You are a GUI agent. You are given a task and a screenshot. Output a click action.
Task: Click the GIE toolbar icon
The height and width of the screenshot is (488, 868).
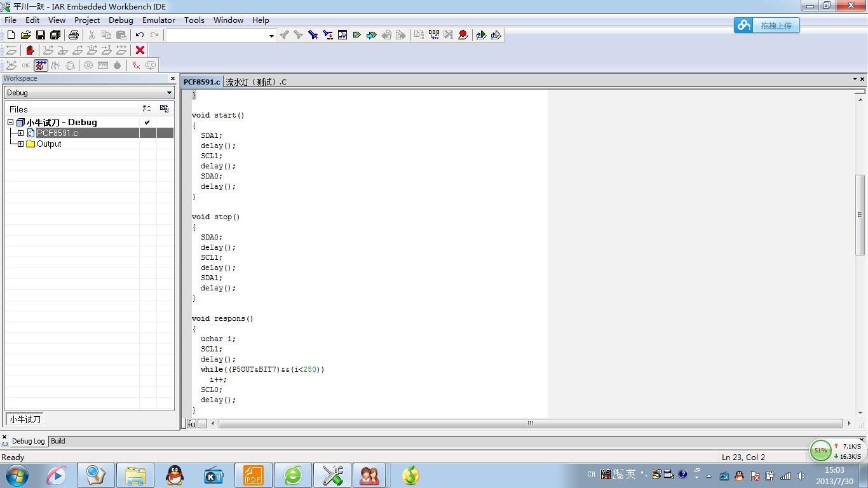point(26,65)
